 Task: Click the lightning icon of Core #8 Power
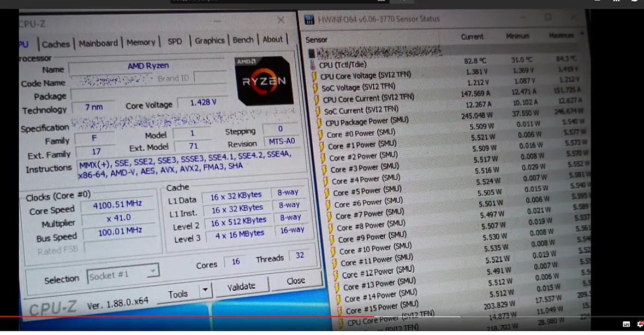(x=331, y=228)
